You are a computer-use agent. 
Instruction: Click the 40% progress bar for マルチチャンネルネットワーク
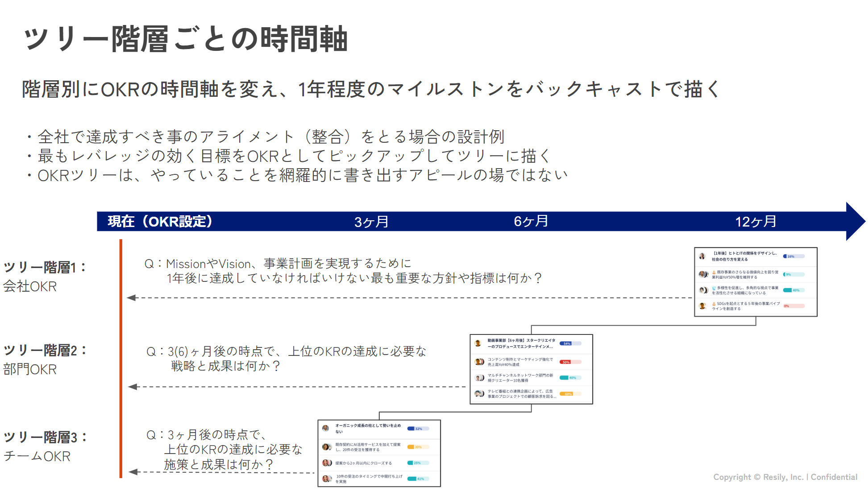tap(570, 378)
